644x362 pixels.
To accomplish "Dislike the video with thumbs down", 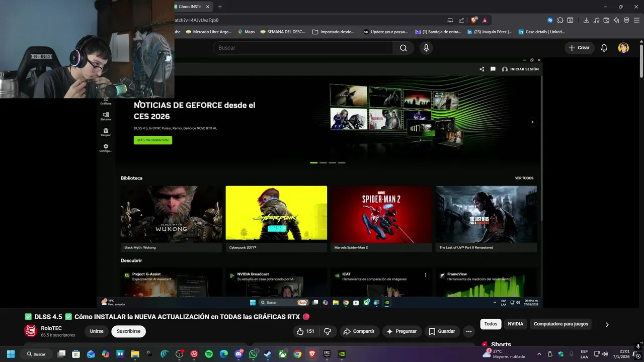I will point(328,331).
